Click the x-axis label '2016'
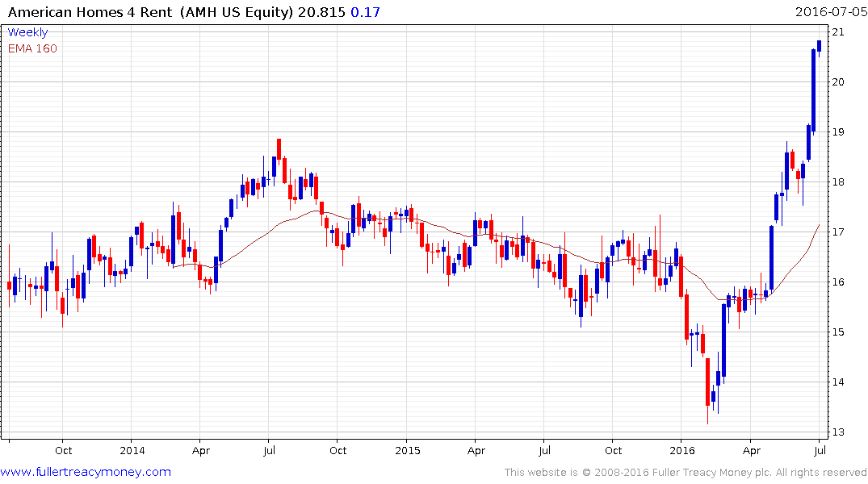This screenshot has height=484, width=868. click(682, 450)
